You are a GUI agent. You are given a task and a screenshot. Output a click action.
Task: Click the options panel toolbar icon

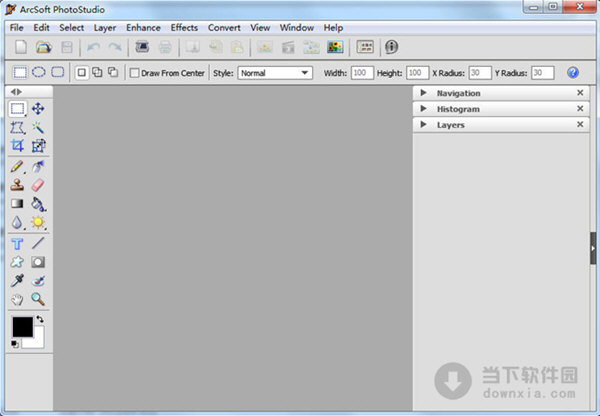pyautogui.click(x=365, y=47)
